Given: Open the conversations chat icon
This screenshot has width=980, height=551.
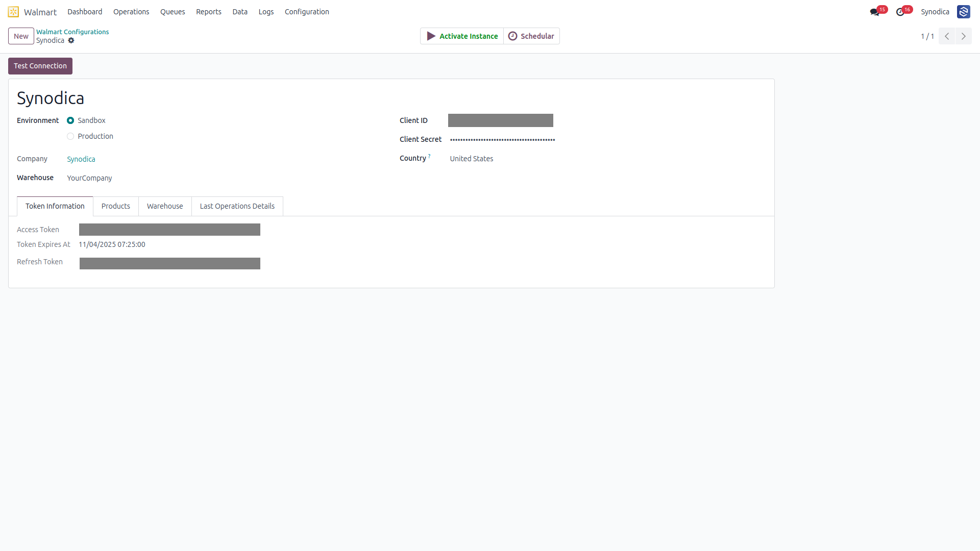Looking at the screenshot, I should pos(874,12).
